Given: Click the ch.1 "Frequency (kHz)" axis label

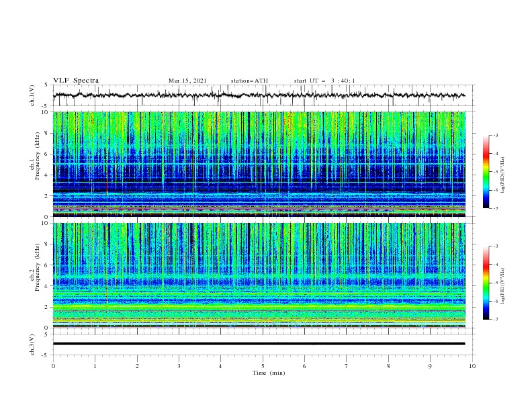Looking at the screenshot, I should [37, 156].
